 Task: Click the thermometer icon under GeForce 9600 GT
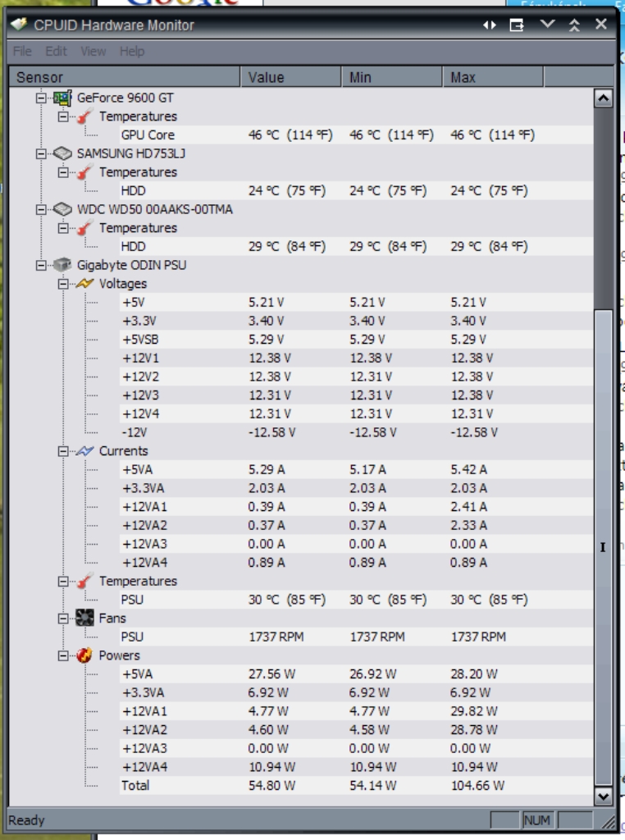tap(84, 116)
